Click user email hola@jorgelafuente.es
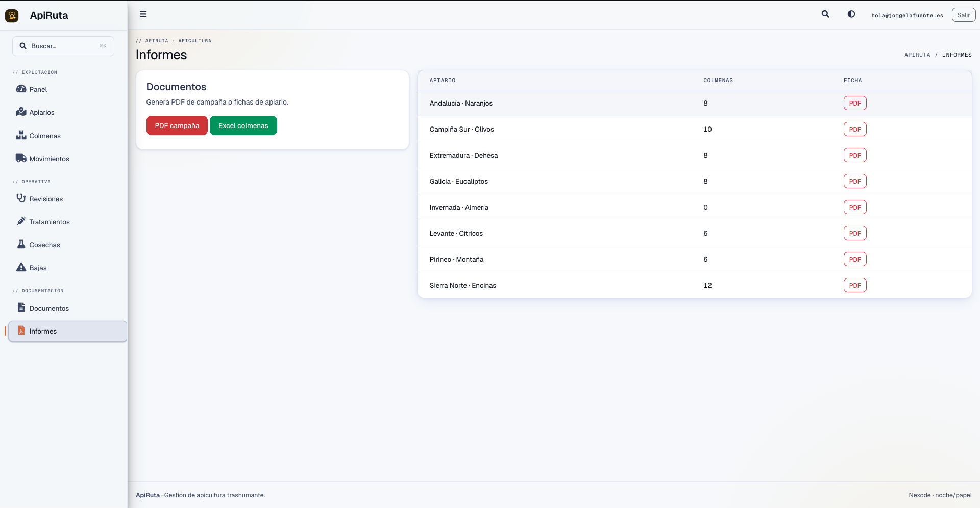 (907, 15)
